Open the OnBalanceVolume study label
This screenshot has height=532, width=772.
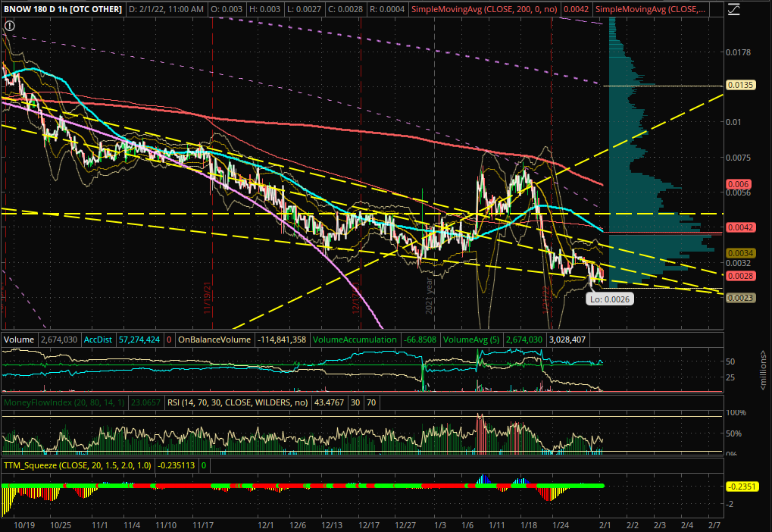213,340
